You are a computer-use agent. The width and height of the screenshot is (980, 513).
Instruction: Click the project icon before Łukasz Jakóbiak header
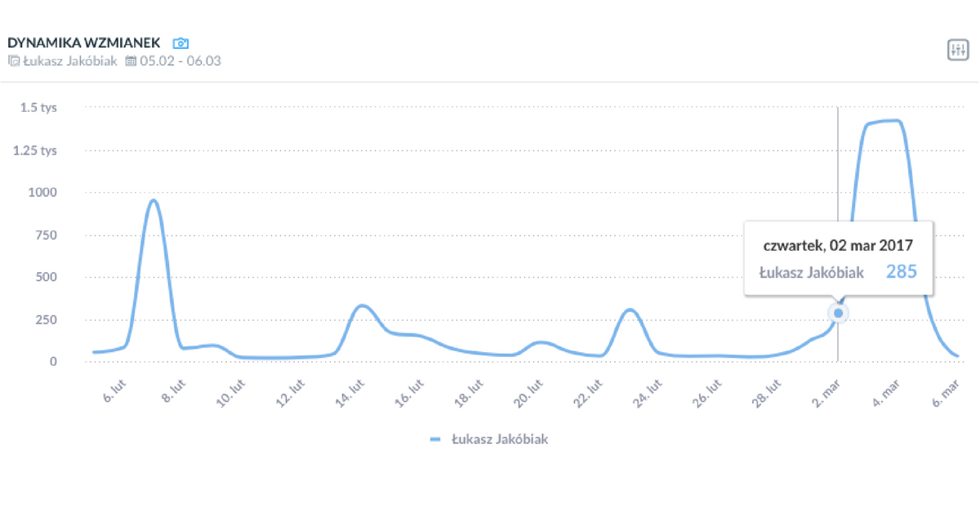click(13, 61)
